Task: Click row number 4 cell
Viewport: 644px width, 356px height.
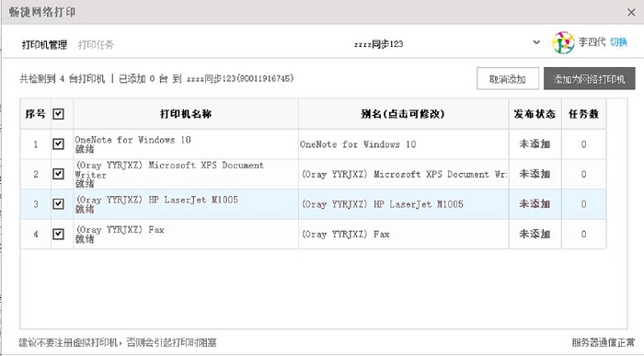Action: tap(36, 234)
